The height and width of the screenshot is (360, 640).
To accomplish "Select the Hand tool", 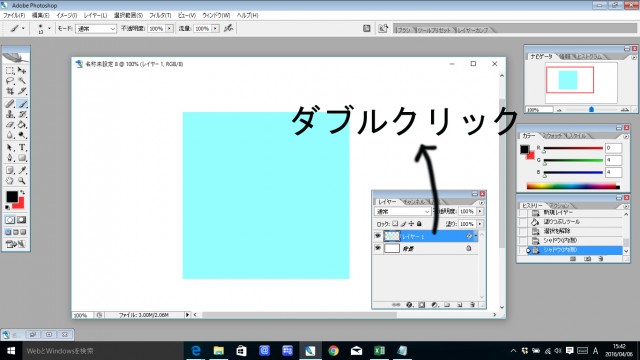I will tap(10, 180).
